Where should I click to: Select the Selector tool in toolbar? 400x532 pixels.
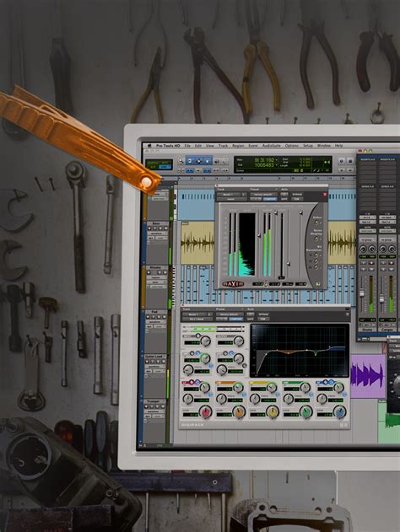pos(198,161)
